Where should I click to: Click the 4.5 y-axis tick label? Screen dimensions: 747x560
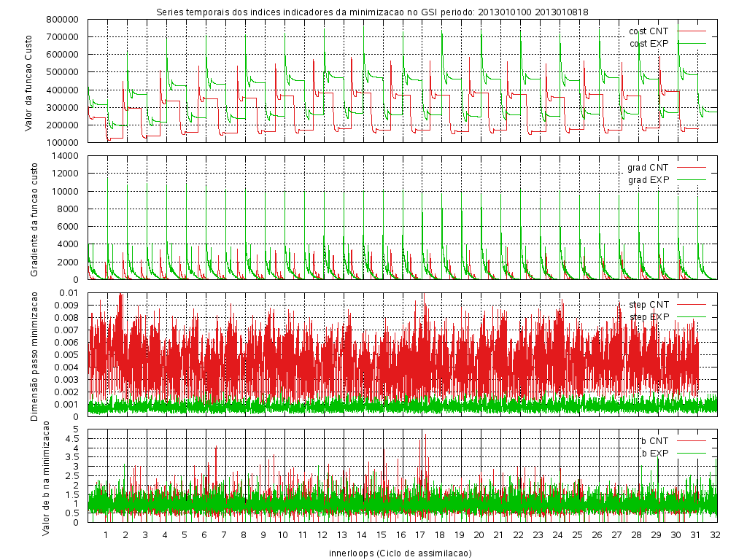point(72,438)
